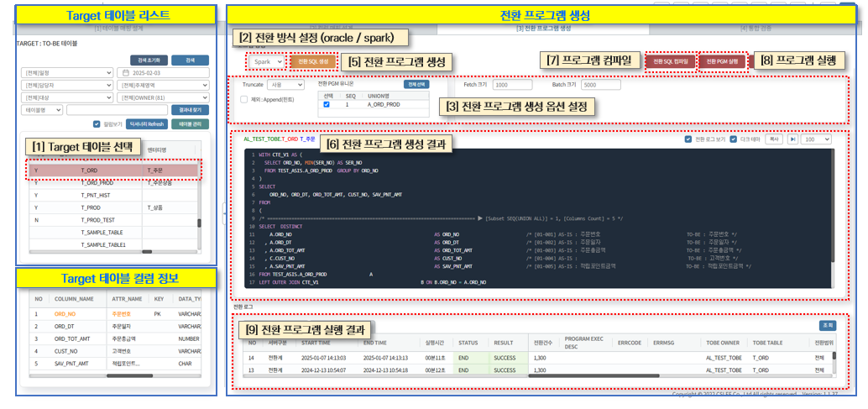
Task: Open the [전체]담당자 dropdown
Action: click(67, 85)
